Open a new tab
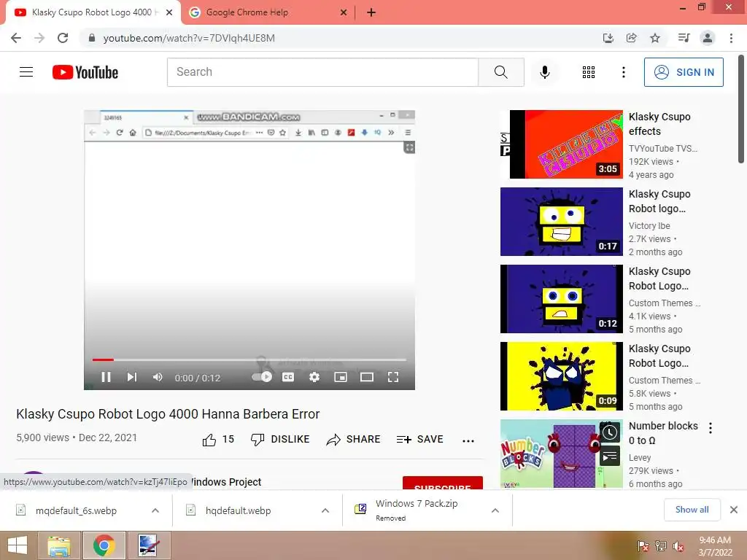 click(x=371, y=12)
